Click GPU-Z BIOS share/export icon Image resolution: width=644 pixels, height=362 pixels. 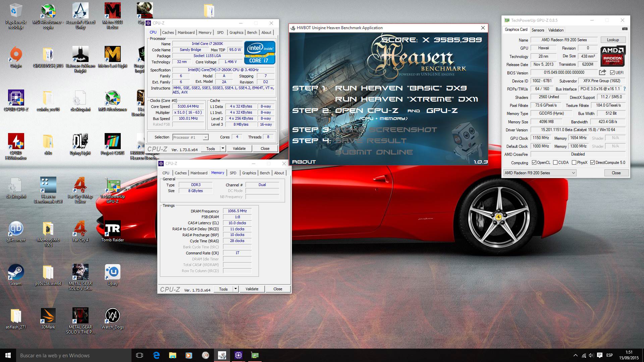point(602,72)
